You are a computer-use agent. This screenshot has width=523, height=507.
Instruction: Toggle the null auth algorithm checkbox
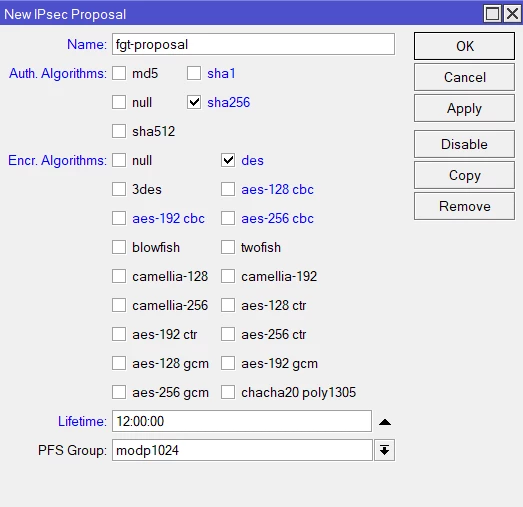119,102
